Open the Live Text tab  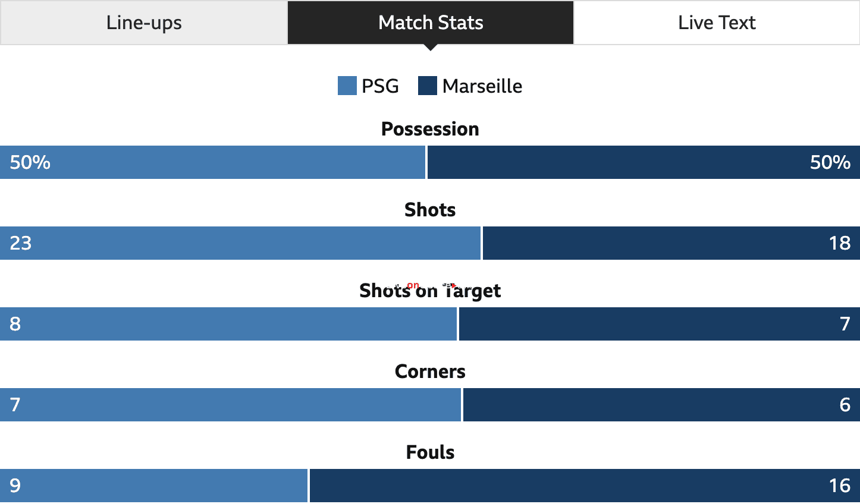coord(717,23)
